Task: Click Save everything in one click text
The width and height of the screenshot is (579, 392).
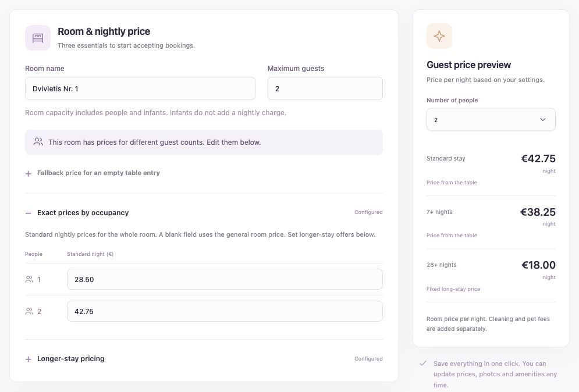Action: pos(495,375)
